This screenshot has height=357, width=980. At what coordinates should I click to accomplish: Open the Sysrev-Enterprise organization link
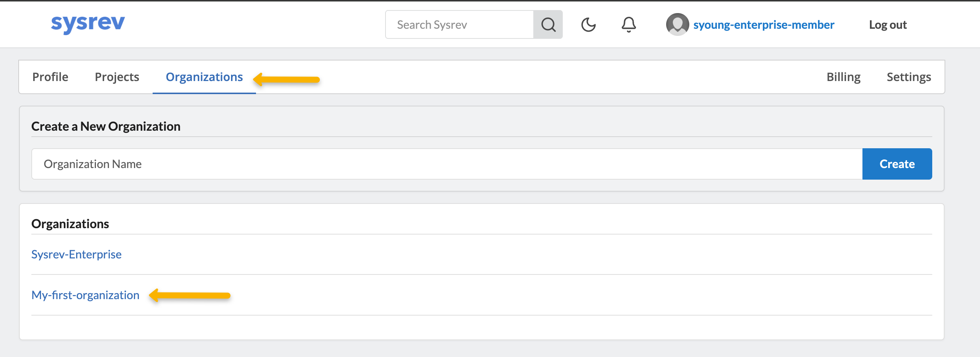tap(77, 254)
